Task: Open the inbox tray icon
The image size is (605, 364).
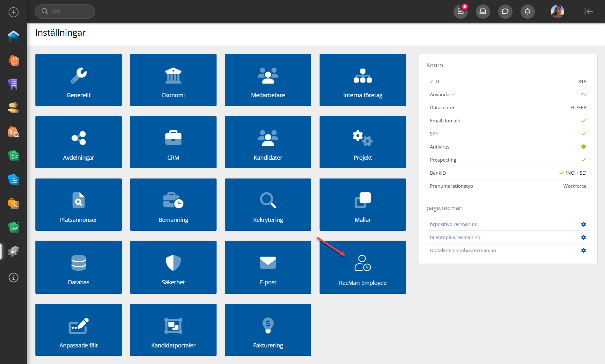Action: pyautogui.click(x=483, y=12)
